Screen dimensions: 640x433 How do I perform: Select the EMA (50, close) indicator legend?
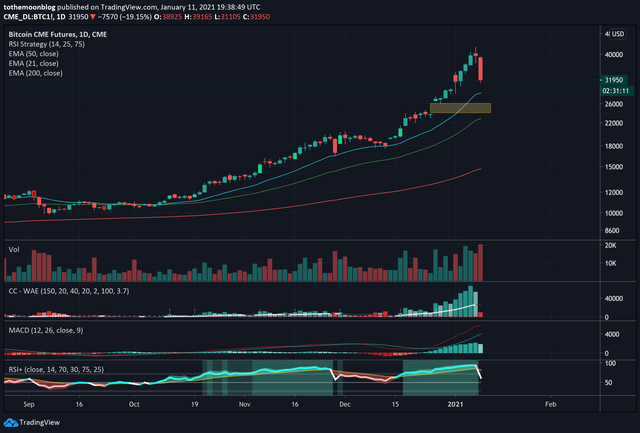click(33, 54)
